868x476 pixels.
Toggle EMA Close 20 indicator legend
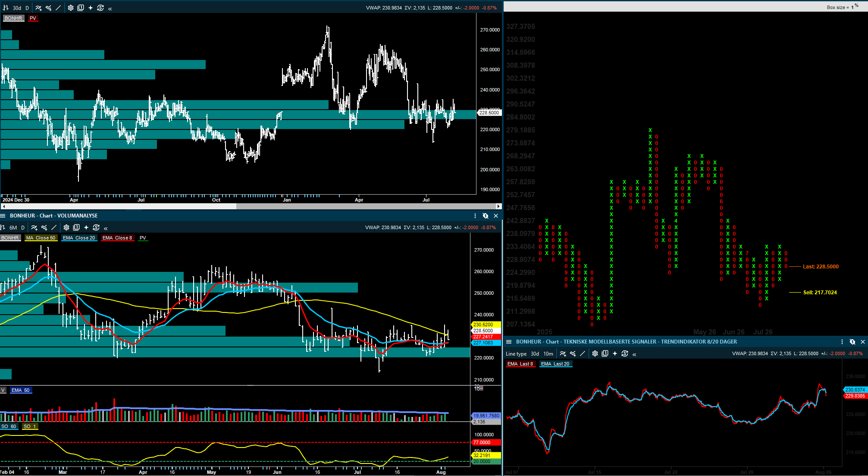point(79,238)
